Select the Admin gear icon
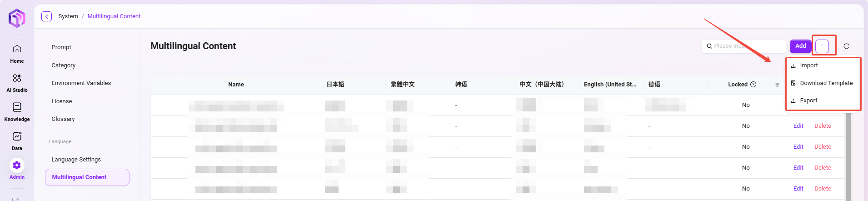 (x=17, y=165)
